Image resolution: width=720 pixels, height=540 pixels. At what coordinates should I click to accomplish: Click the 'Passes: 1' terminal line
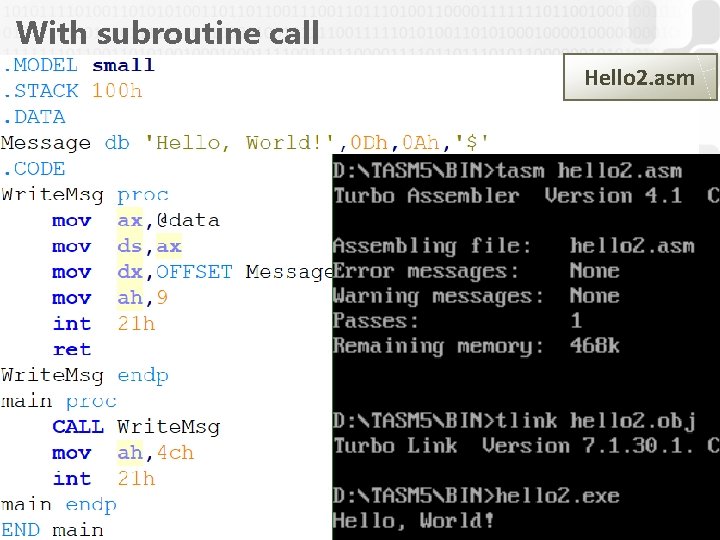(458, 321)
